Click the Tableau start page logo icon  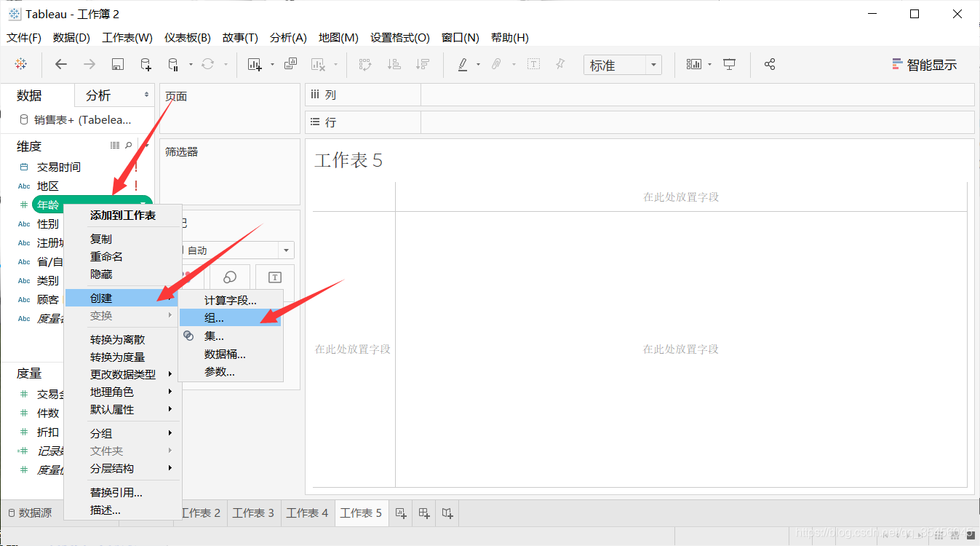(21, 64)
